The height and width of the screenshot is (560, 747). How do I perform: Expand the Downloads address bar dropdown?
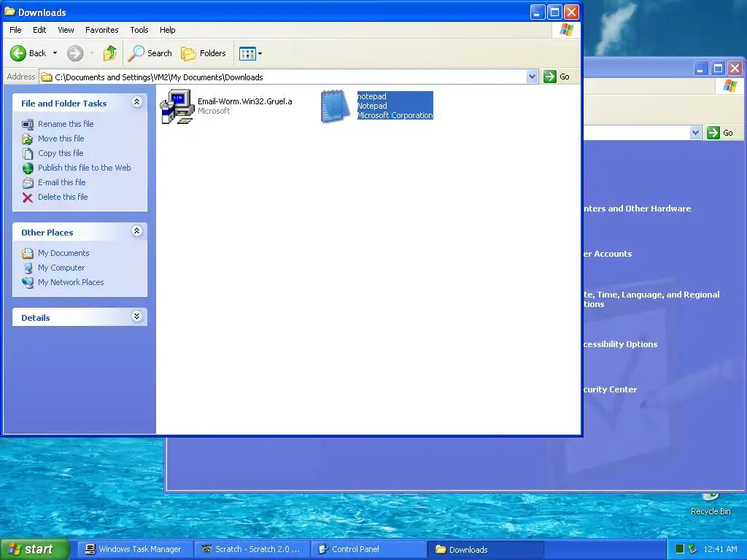coord(532,77)
